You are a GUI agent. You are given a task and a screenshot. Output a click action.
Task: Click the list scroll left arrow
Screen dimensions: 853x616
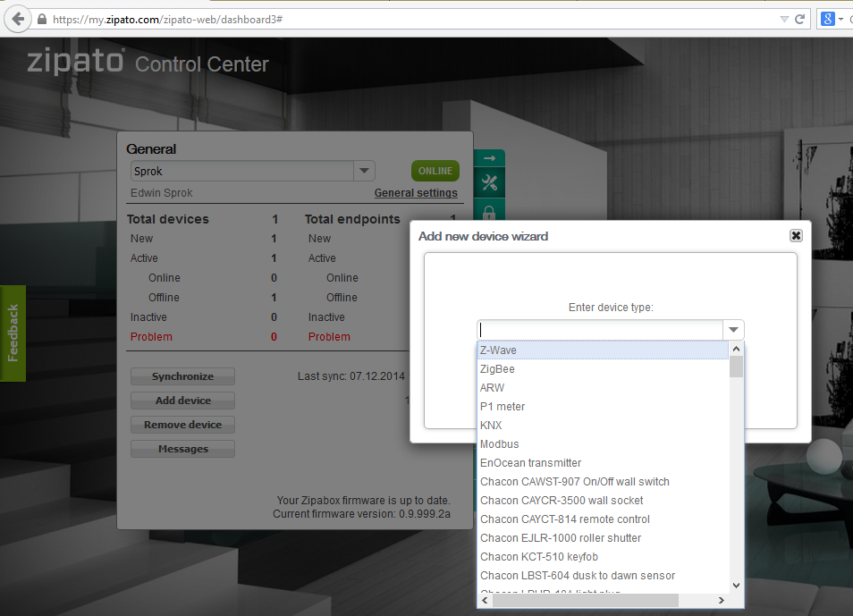click(x=485, y=600)
